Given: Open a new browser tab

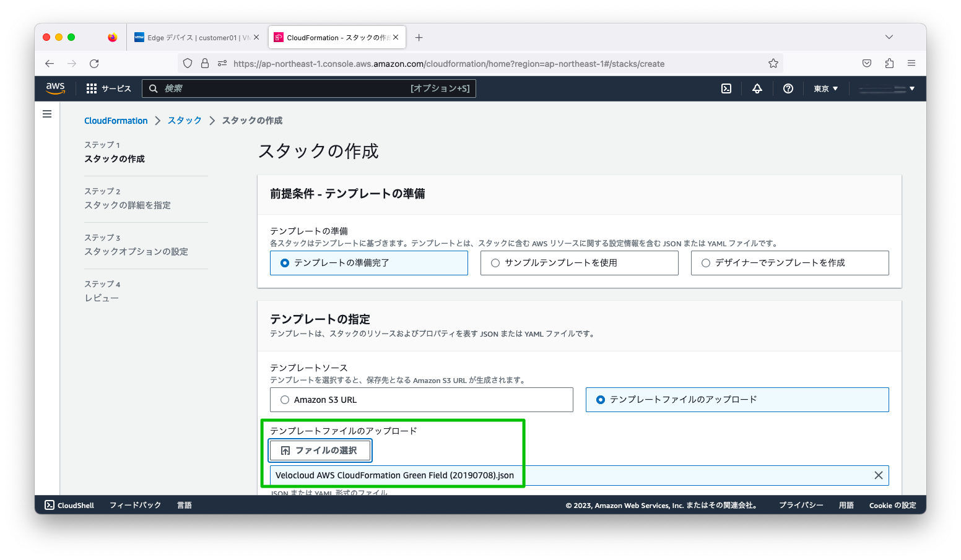Looking at the screenshot, I should pyautogui.click(x=419, y=38).
